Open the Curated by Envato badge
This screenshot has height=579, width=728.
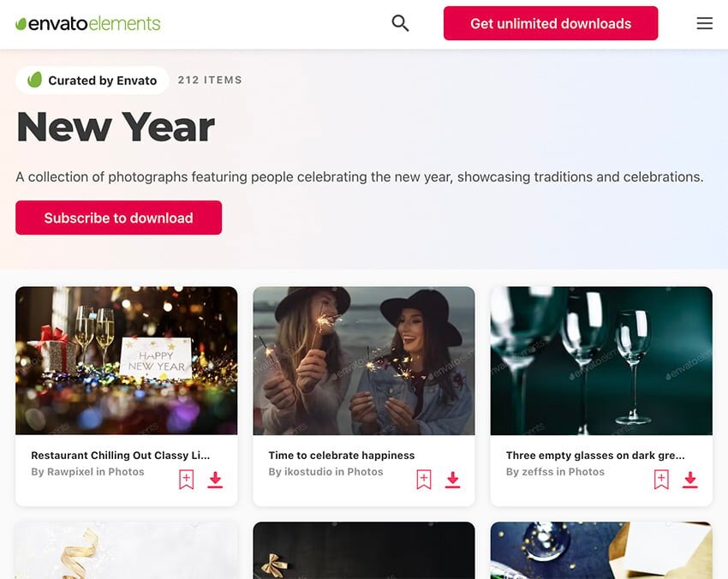92,81
